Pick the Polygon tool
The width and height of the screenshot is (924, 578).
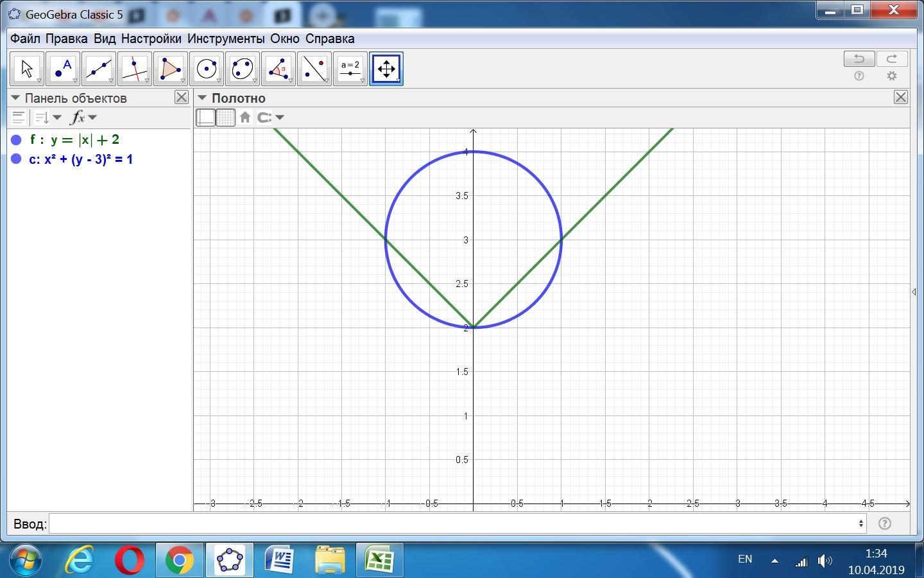(x=171, y=69)
